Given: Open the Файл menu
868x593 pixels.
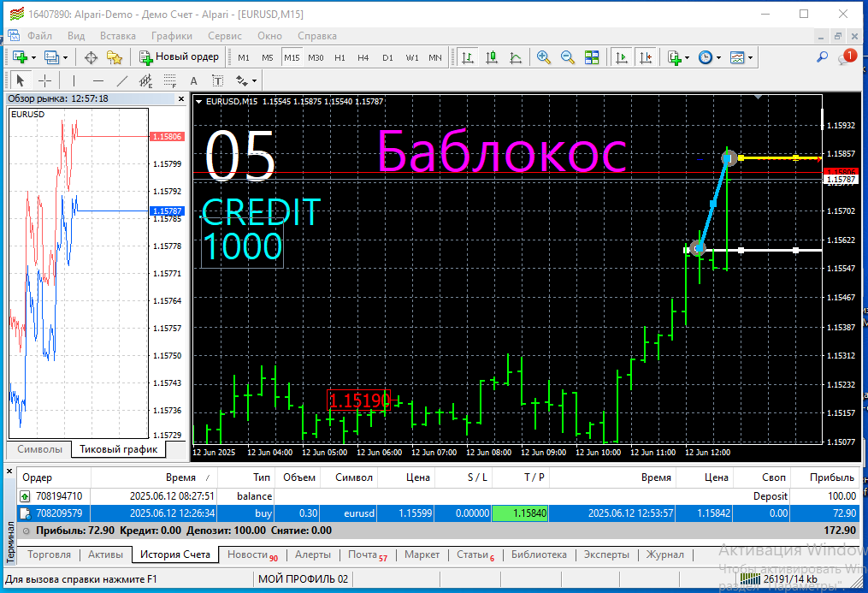Looking at the screenshot, I should pyautogui.click(x=40, y=36).
